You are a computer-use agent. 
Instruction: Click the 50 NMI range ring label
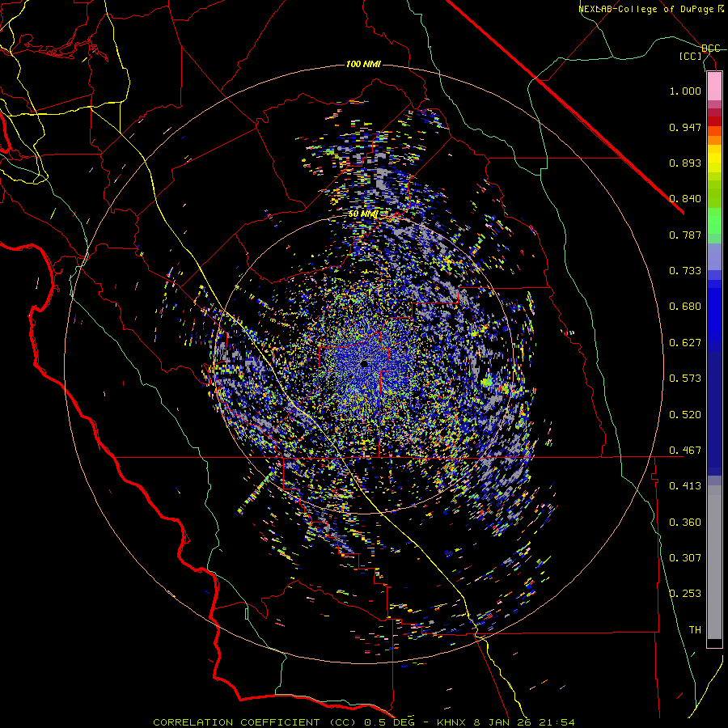(362, 214)
